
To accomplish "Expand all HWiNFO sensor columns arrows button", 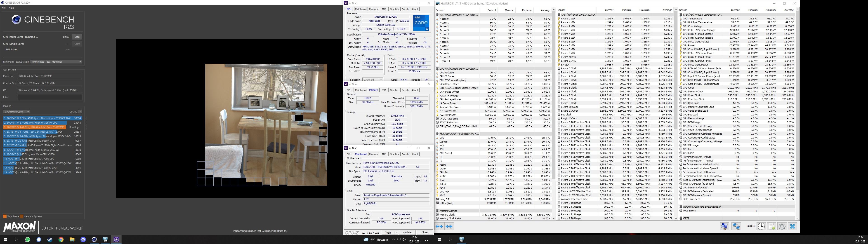I will tap(439, 226).
